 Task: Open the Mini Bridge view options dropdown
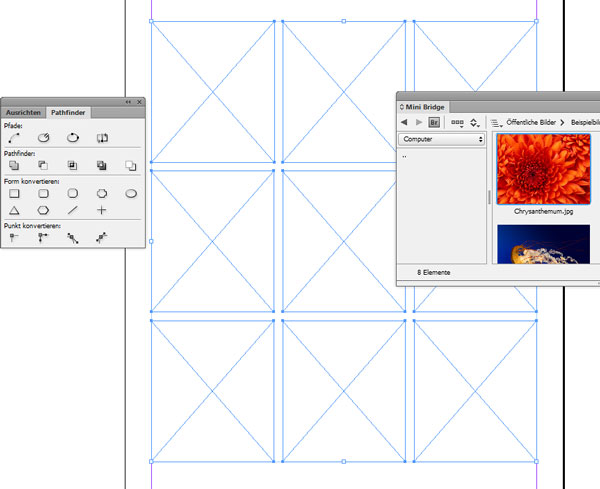[457, 122]
